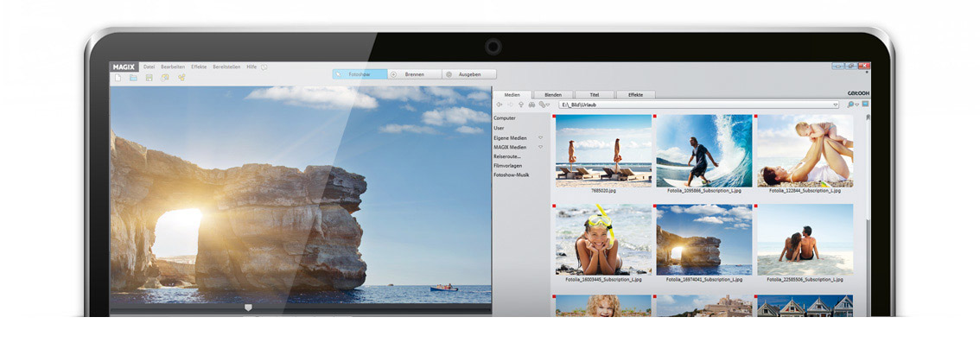
Task: Click the help icon beside Hilfe
Action: coord(264,67)
